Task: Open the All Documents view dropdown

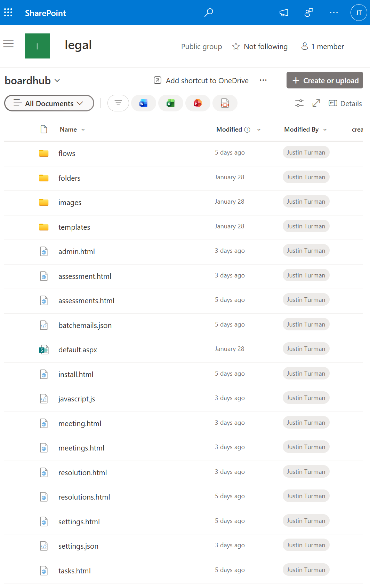Action: [x=49, y=103]
